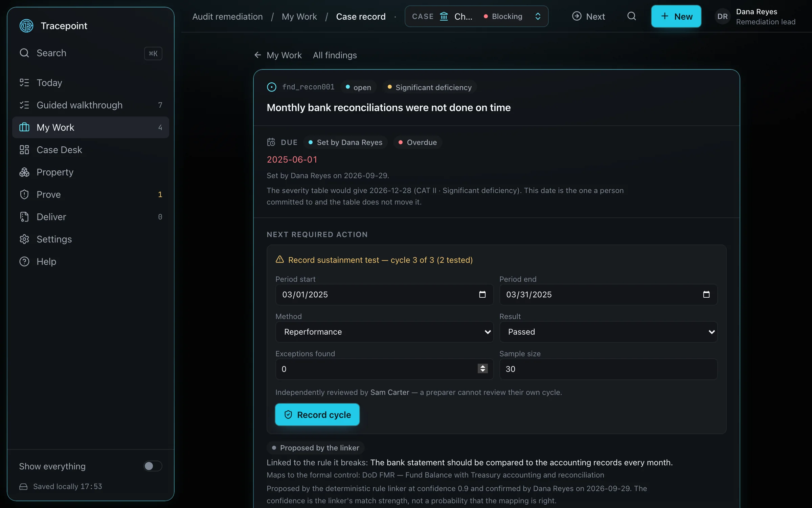The image size is (812, 508).
Task: Click the Tracepoint logo icon
Action: pyautogui.click(x=26, y=26)
